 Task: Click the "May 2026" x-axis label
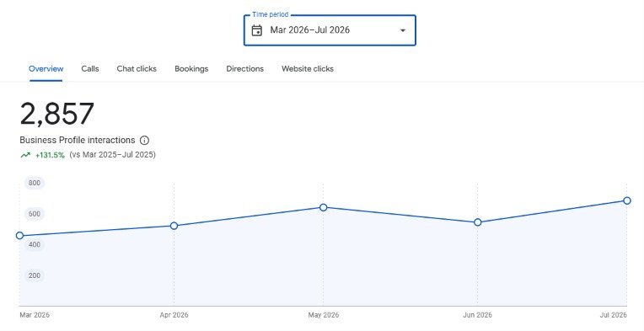(x=324, y=315)
